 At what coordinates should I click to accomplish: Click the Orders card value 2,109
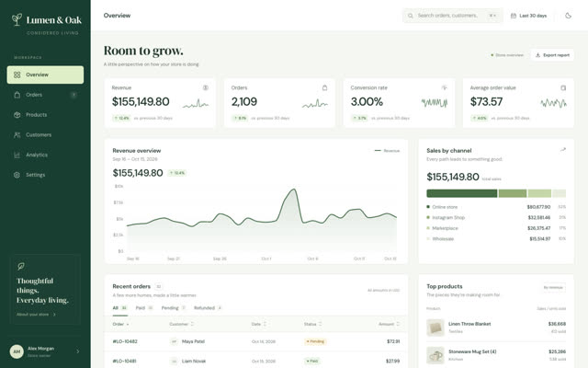(244, 102)
